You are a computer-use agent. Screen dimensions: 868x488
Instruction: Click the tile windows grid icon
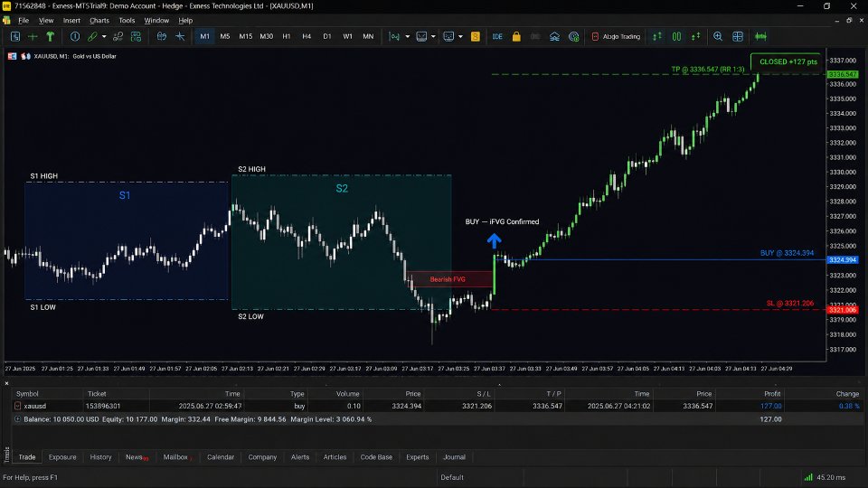[x=738, y=36]
